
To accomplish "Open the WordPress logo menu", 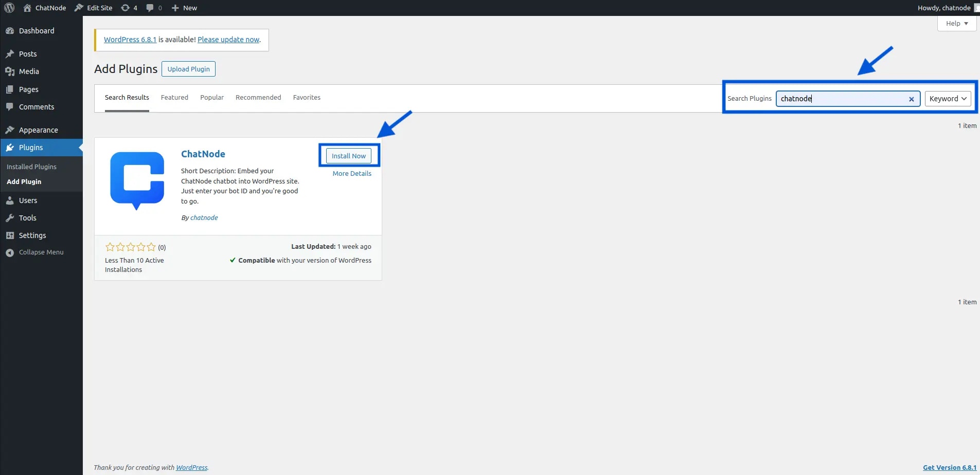I will pos(9,8).
